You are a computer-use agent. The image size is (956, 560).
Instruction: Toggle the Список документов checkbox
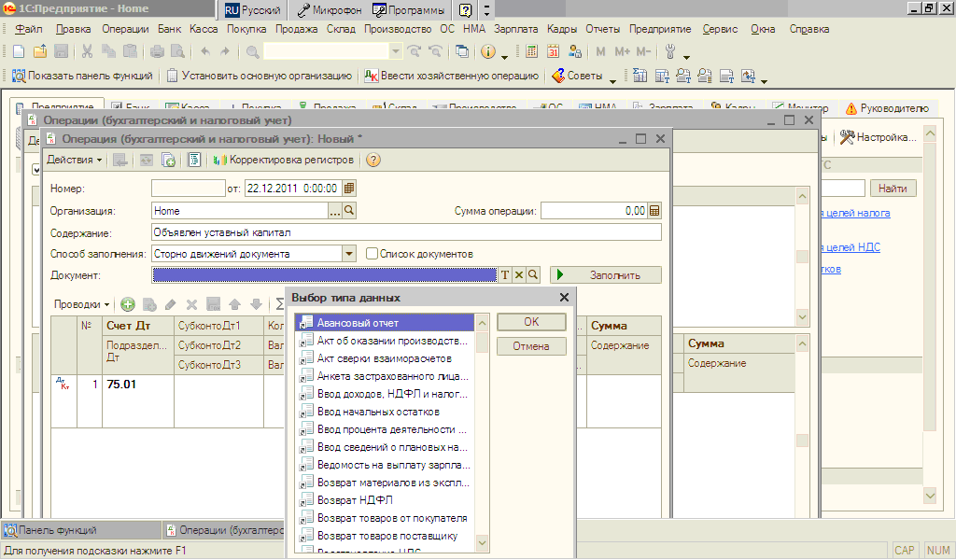tap(372, 254)
